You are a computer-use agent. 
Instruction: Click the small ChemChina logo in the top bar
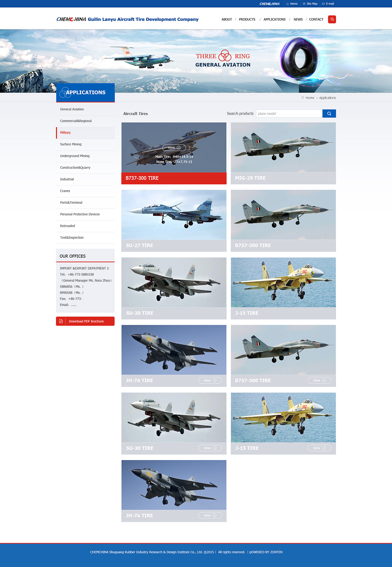click(x=270, y=4)
